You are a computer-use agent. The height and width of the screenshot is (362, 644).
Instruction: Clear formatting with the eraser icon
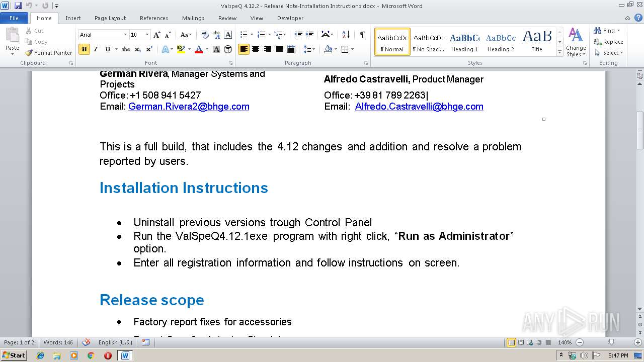(204, 35)
